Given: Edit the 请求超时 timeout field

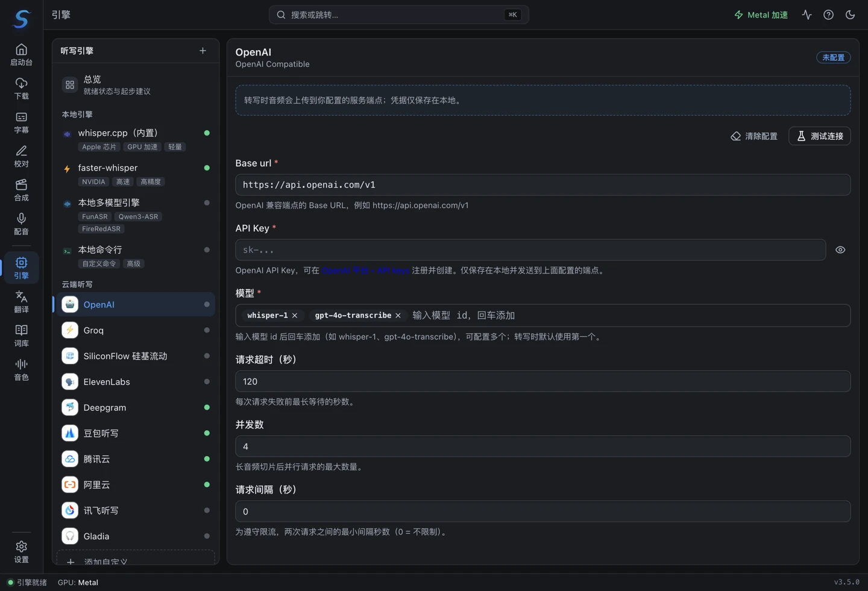Looking at the screenshot, I should click(x=542, y=381).
